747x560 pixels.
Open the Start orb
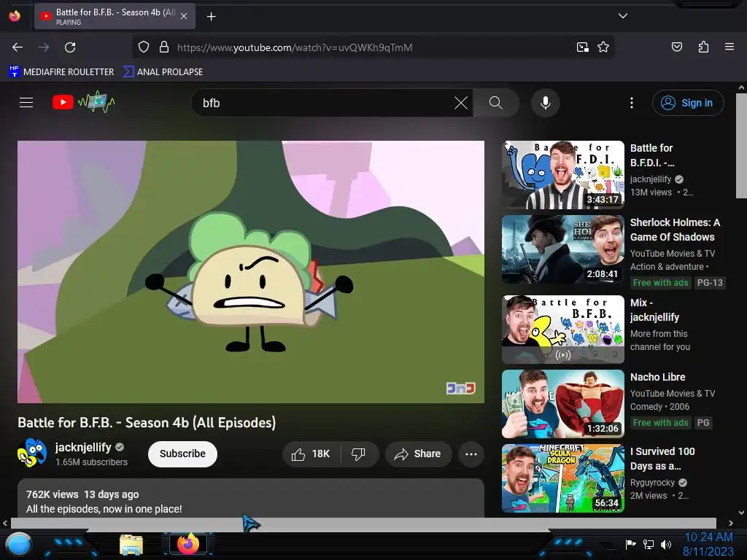point(18,545)
